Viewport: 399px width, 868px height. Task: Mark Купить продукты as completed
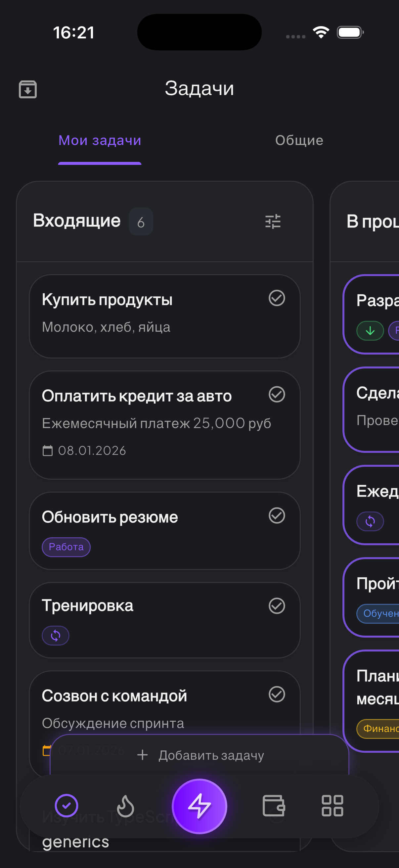click(277, 298)
